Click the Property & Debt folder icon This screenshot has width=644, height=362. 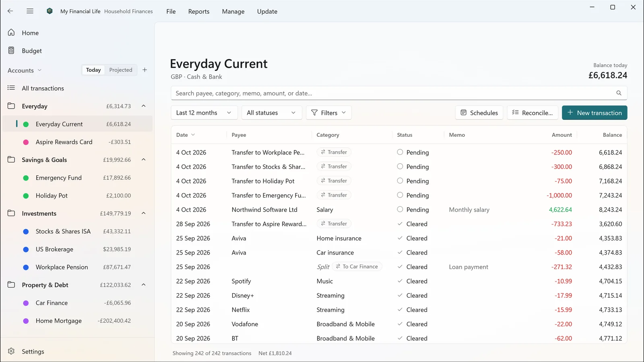click(11, 285)
